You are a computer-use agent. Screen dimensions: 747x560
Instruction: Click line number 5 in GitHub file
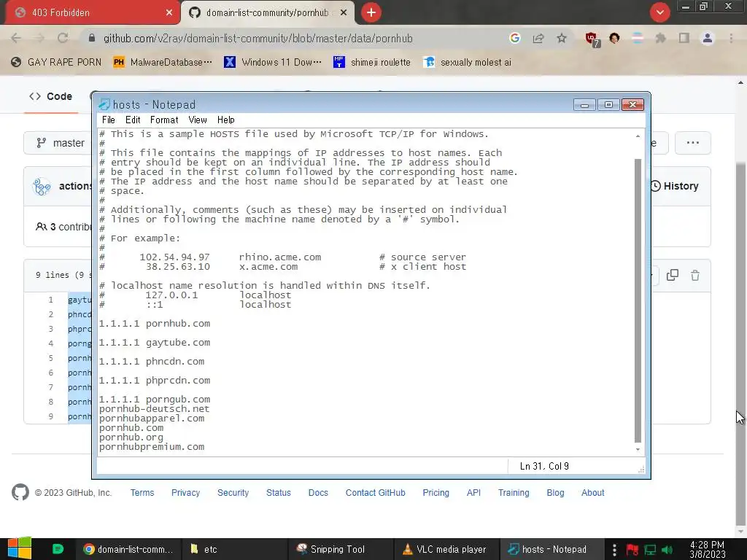pyautogui.click(x=50, y=358)
